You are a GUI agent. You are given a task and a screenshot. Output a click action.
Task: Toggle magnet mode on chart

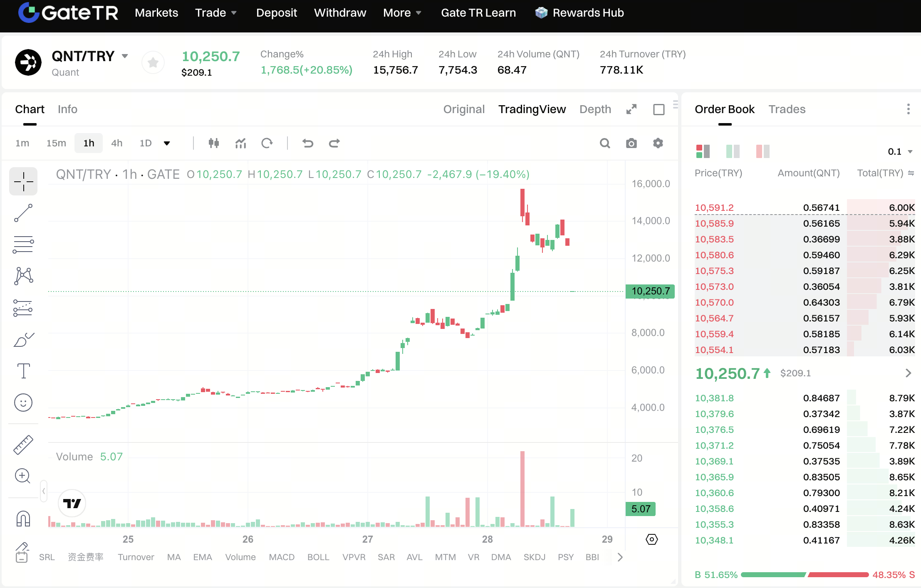[23, 519]
